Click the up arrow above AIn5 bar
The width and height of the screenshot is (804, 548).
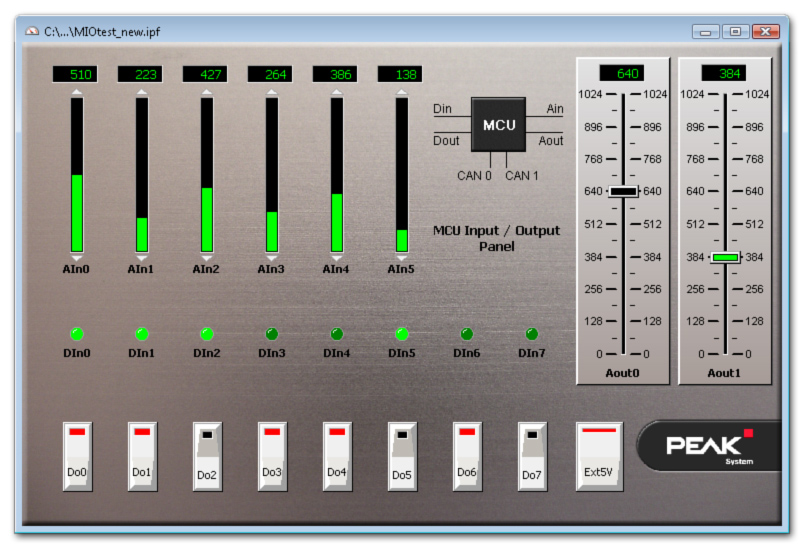click(402, 92)
